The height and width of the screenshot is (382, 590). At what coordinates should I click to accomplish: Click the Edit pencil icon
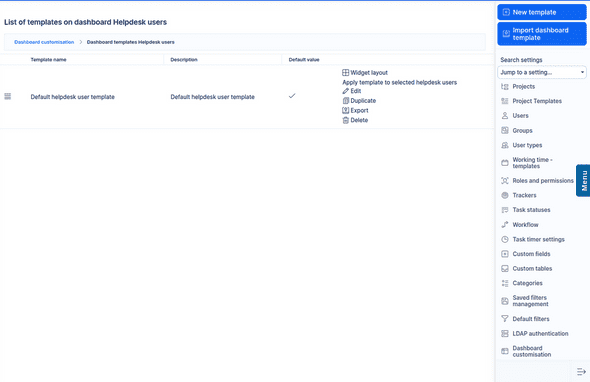[345, 91]
